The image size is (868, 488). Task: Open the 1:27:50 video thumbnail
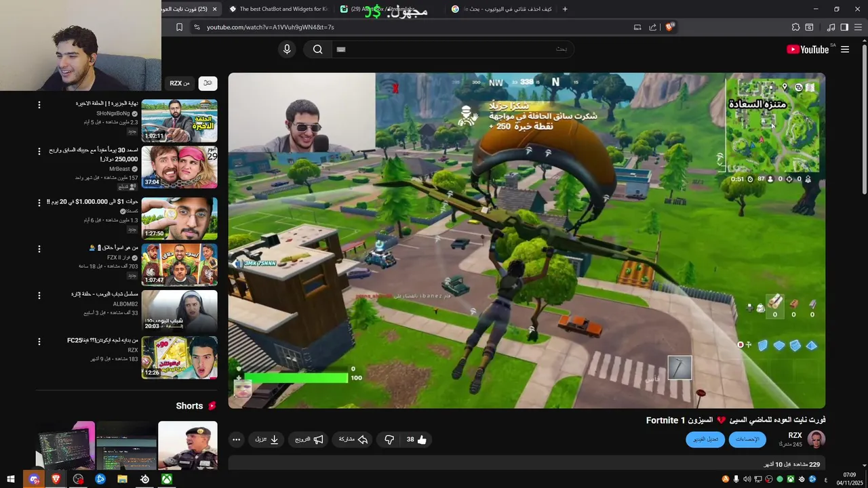(179, 218)
